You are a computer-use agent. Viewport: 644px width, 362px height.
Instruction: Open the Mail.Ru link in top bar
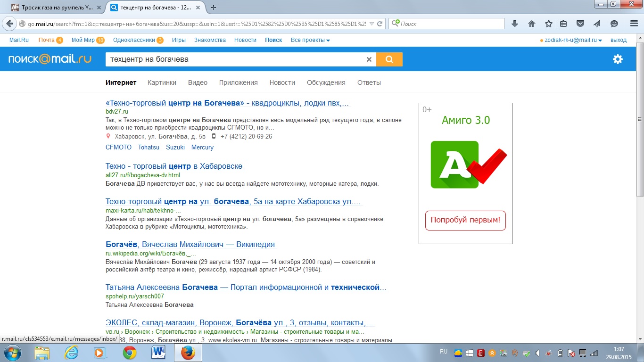(x=19, y=40)
